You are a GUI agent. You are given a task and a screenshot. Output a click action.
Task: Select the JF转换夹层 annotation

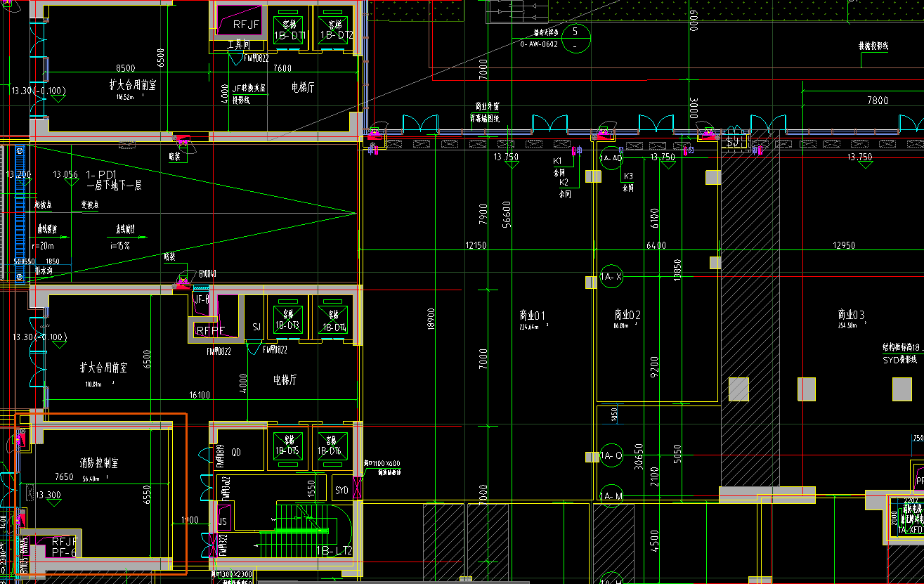click(x=249, y=89)
